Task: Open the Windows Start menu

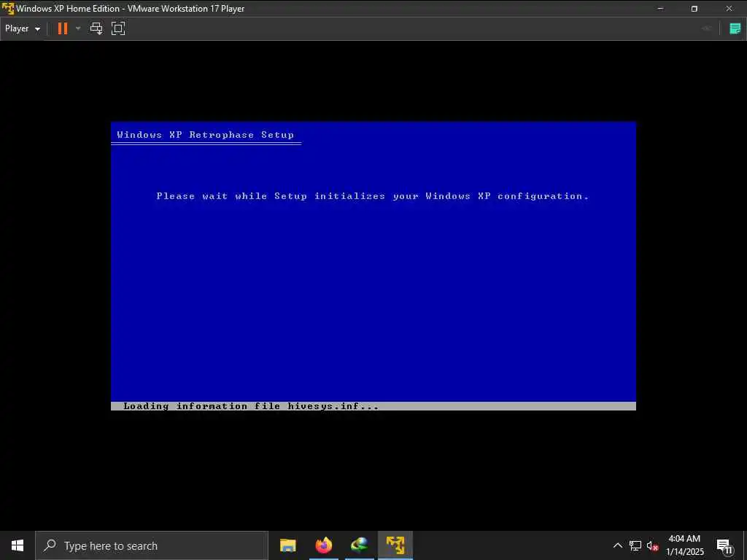Action: point(18,545)
